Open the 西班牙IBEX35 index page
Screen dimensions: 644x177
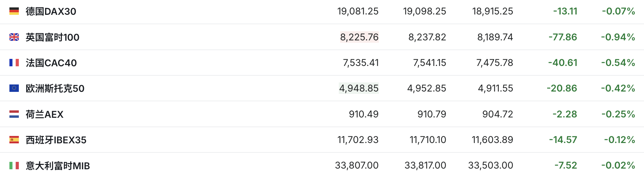point(56,140)
